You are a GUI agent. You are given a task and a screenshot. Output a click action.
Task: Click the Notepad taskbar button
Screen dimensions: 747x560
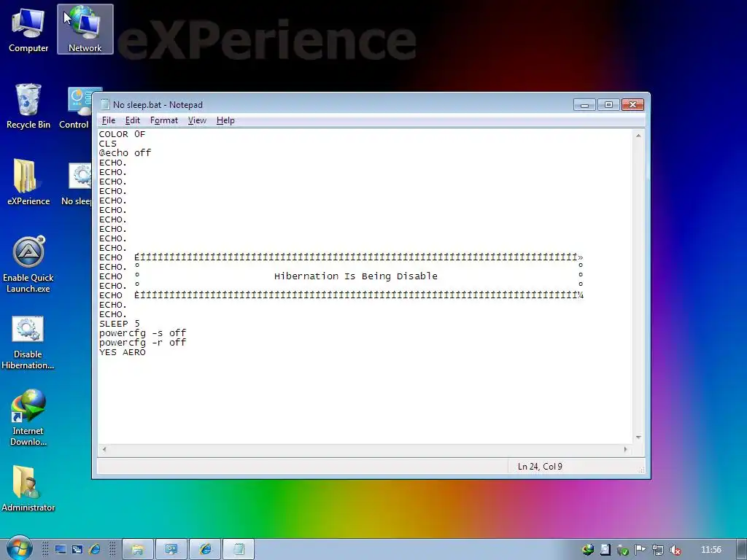click(239, 550)
